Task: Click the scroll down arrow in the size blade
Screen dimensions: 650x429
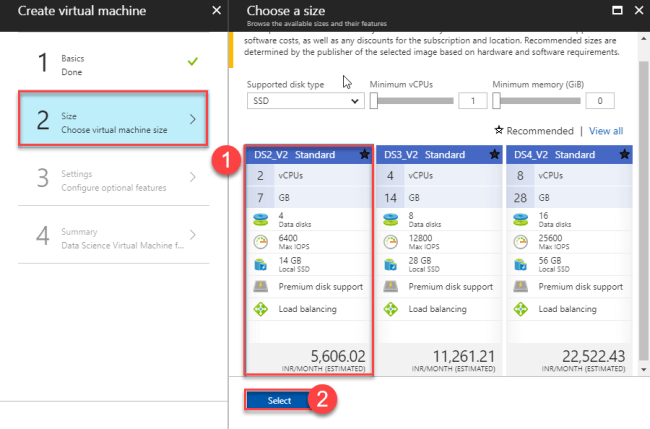Action: pos(643,369)
